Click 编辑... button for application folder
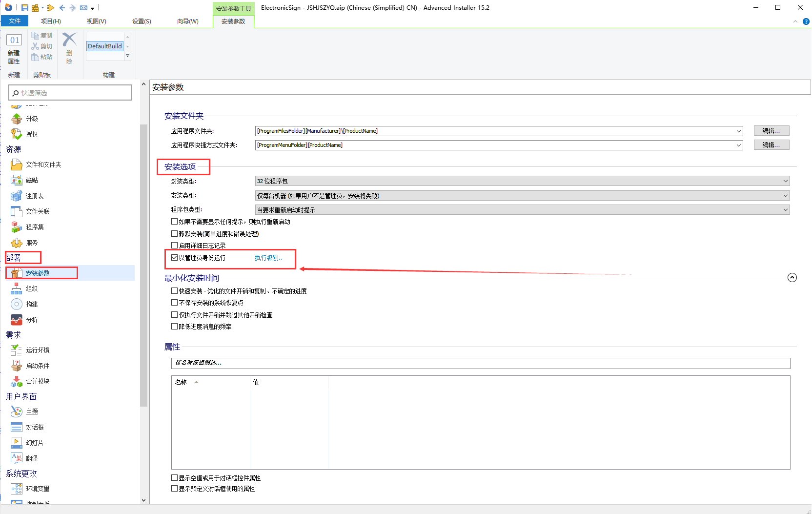The height and width of the screenshot is (514, 812). (771, 131)
